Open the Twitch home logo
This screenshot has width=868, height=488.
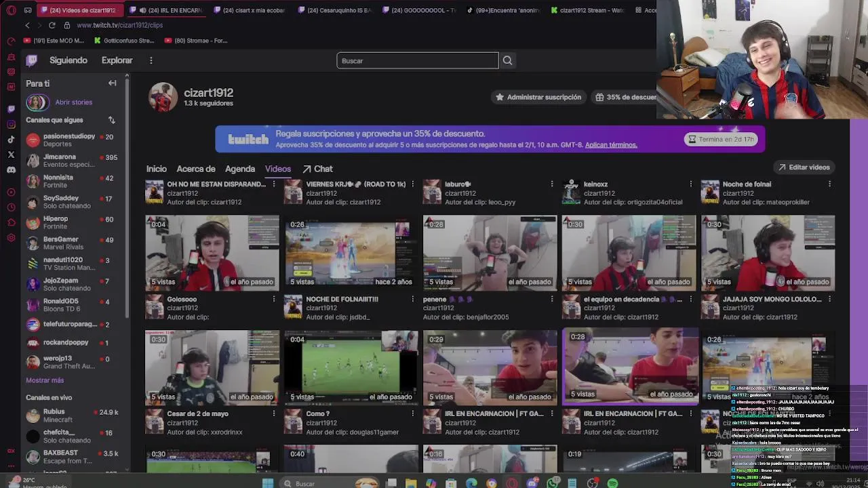[31, 60]
